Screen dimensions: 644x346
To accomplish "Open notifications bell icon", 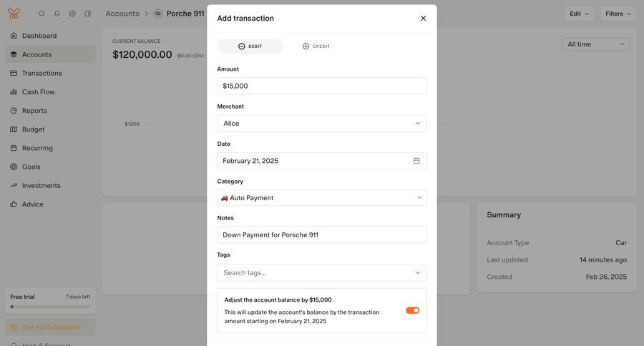I will (57, 14).
